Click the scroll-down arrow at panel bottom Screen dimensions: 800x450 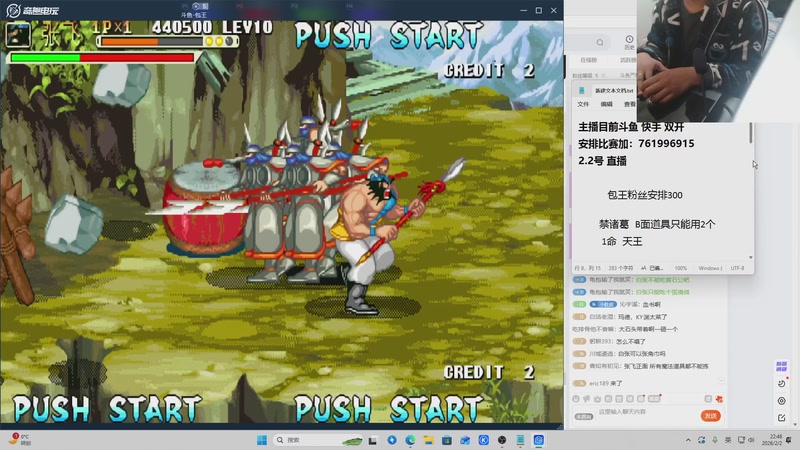tap(795, 425)
